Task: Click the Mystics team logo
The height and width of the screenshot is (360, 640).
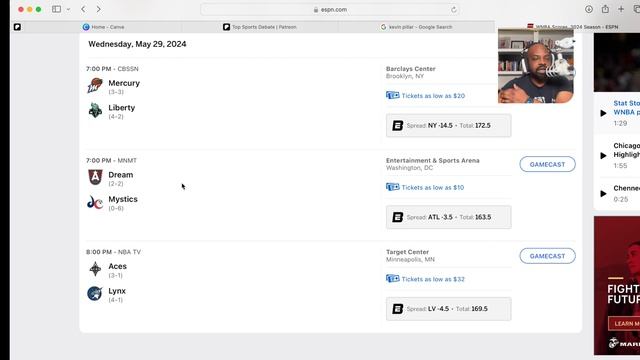Action: pyautogui.click(x=95, y=202)
